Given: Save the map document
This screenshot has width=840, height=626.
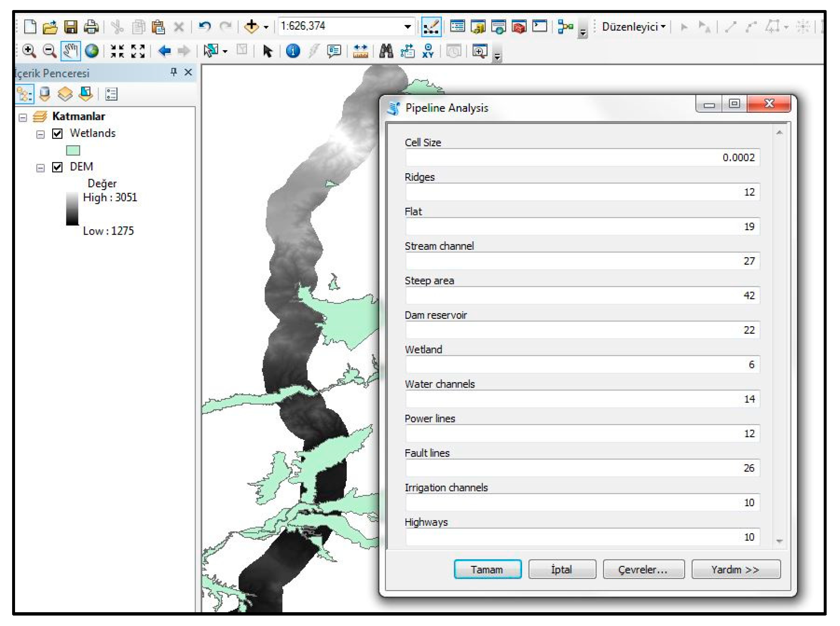Looking at the screenshot, I should [71, 27].
